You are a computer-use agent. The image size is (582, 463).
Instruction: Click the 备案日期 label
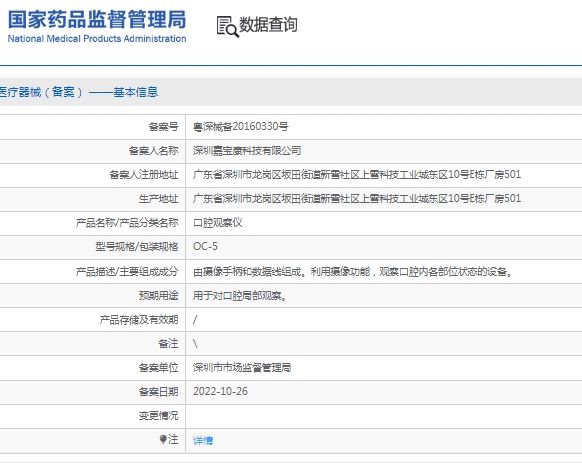coord(158,392)
